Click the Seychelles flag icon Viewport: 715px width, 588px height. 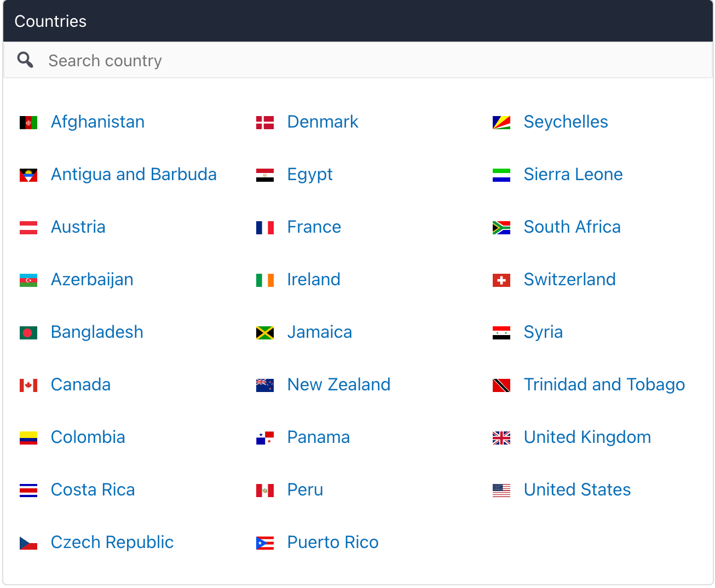[x=501, y=122]
